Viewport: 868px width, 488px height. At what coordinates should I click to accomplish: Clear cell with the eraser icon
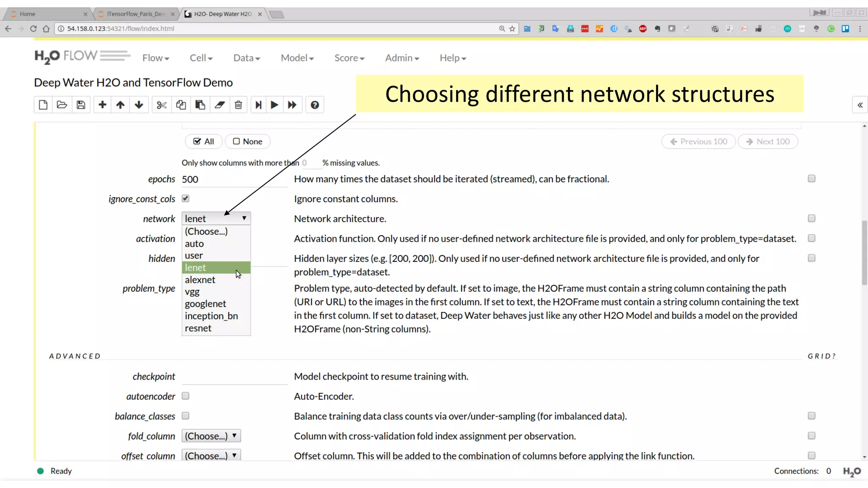pos(220,105)
